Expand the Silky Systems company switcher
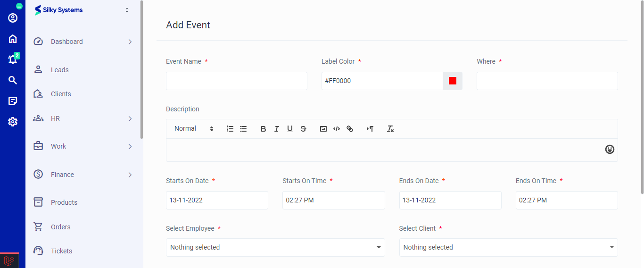 (127, 10)
